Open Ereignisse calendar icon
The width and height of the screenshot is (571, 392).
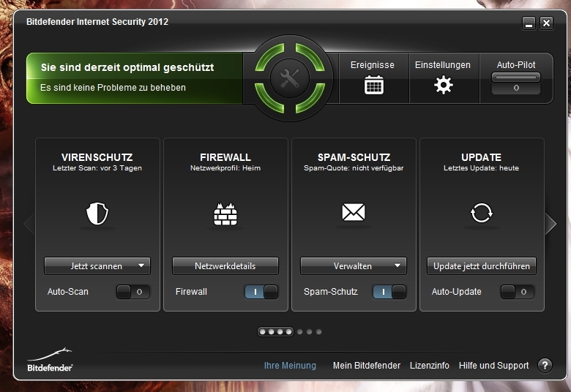coord(374,85)
